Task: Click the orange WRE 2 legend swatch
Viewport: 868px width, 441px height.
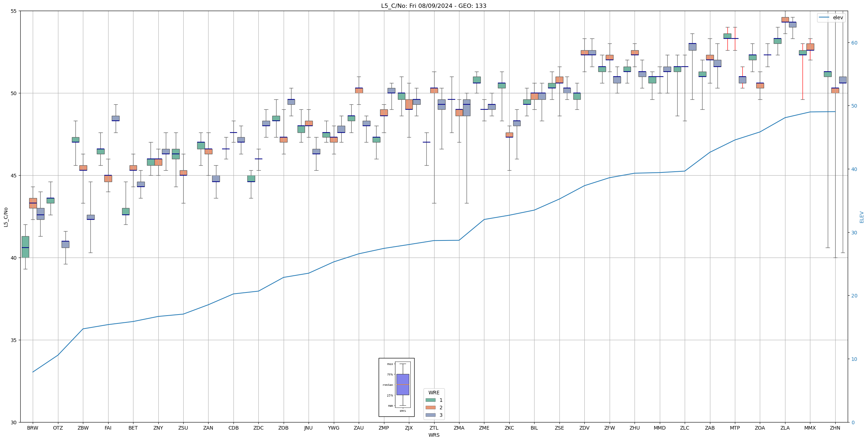Action: click(x=430, y=408)
